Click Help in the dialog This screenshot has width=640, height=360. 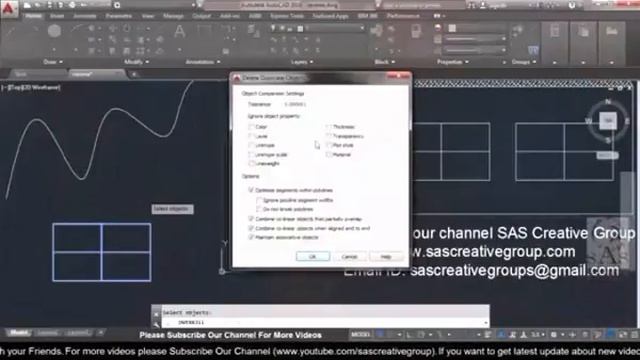pos(386,256)
